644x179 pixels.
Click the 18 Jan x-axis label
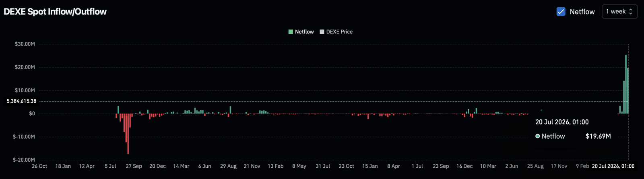[x=63, y=166]
